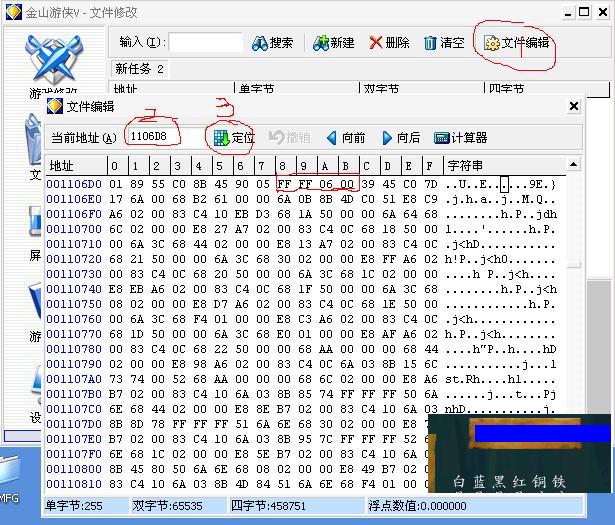Click the 搜索 search binoculars button
Image resolution: width=615 pixels, height=525 pixels.
point(272,43)
